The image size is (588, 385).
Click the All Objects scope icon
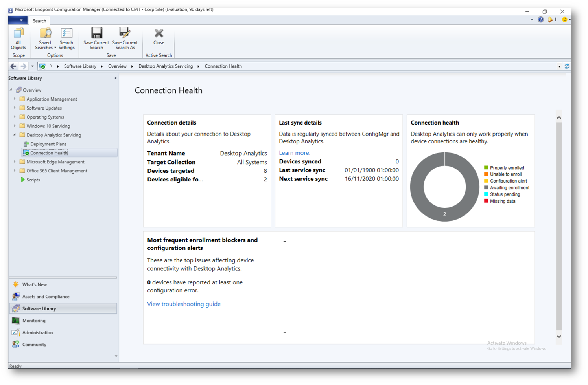coord(18,39)
